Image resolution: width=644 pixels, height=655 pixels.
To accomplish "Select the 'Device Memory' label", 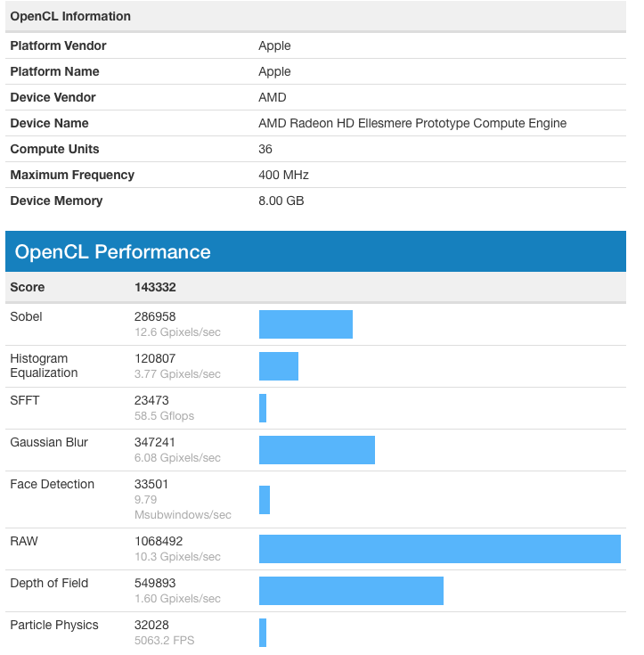I will click(56, 201).
